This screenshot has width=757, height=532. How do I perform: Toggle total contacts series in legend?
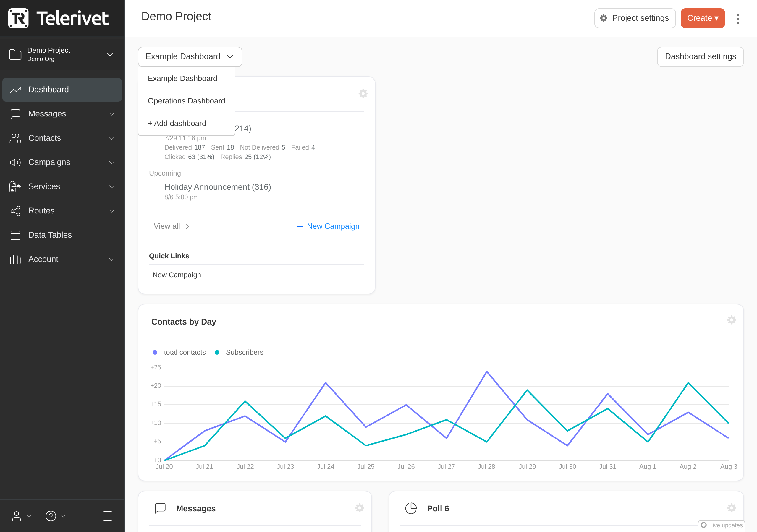coord(179,352)
